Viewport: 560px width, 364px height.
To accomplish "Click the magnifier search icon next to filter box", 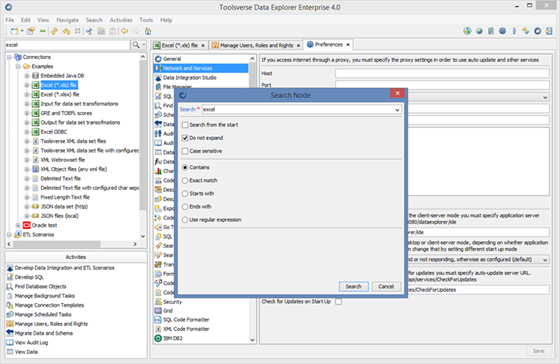I will click(136, 45).
